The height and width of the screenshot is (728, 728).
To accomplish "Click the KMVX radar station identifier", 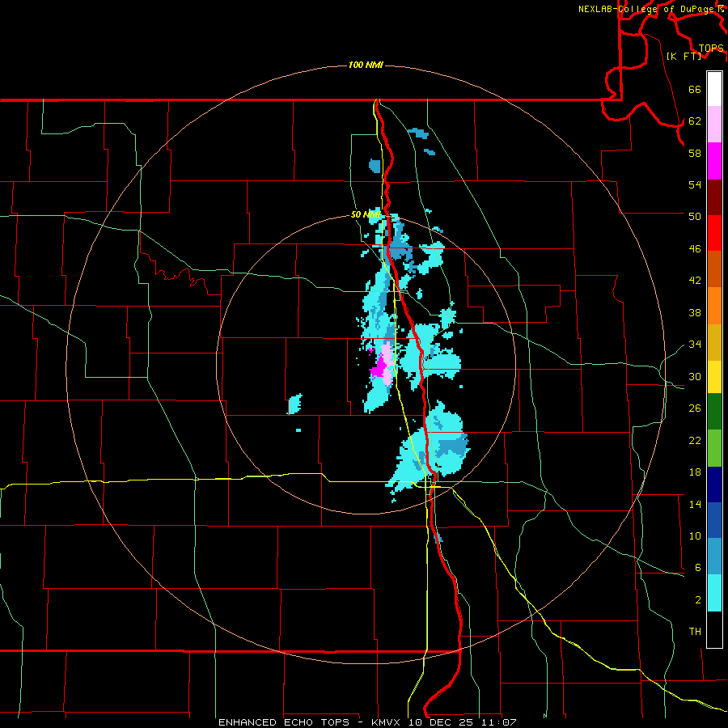I will pos(387,722).
